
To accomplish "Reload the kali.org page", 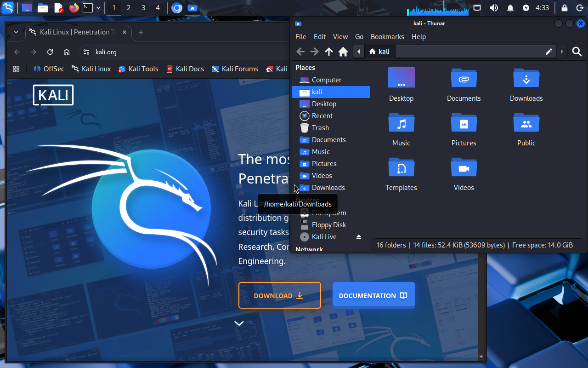I will pos(50,52).
